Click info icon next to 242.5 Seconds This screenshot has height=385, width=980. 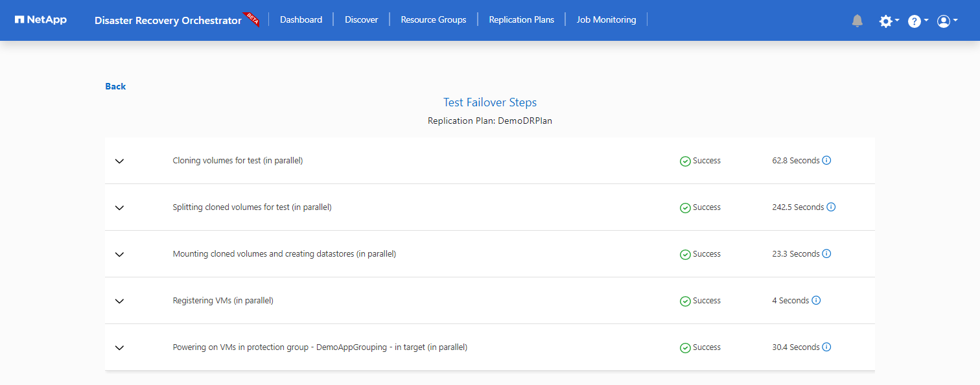pyautogui.click(x=832, y=207)
